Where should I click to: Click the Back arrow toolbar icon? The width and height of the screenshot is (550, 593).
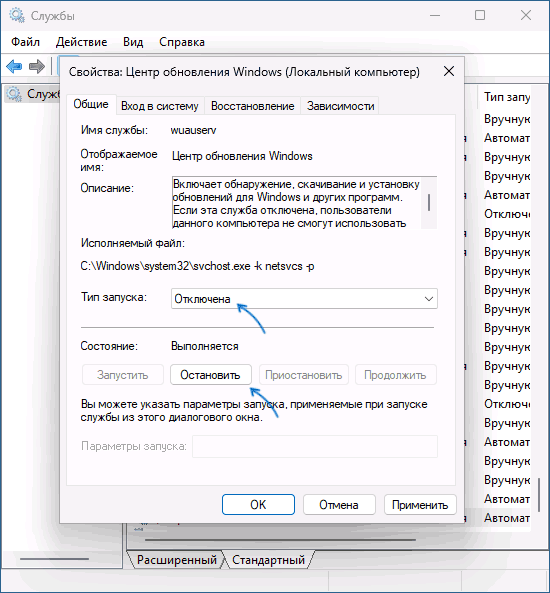click(x=14, y=67)
